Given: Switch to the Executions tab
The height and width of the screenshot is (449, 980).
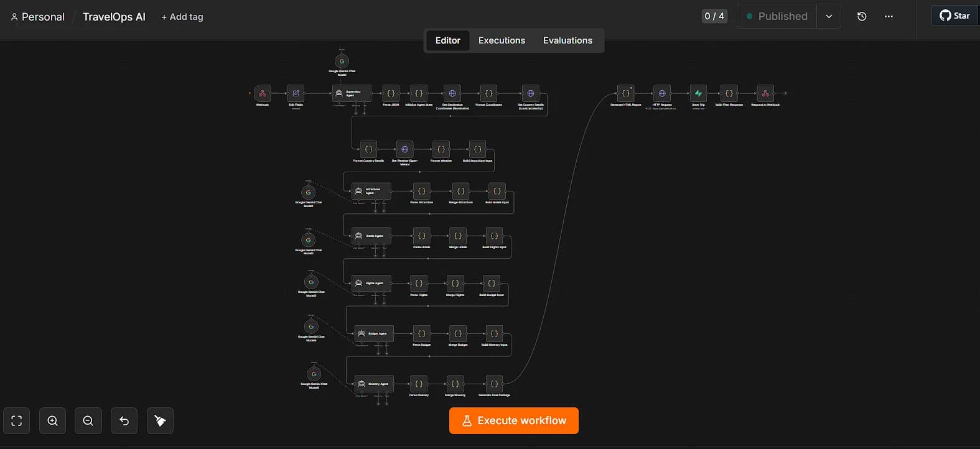Looking at the screenshot, I should (x=502, y=40).
